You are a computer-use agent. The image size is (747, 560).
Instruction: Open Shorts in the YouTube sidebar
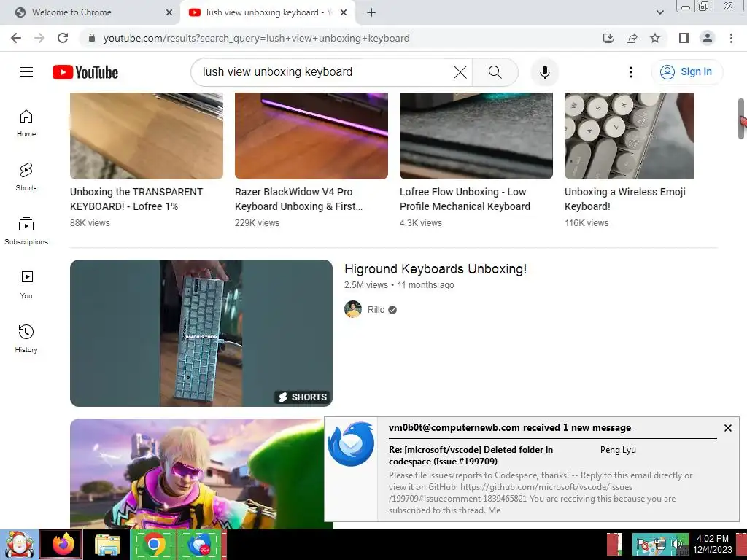26,177
